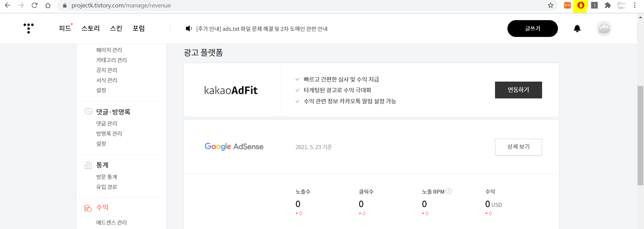Open the Chrome three-dot menu
The height and width of the screenshot is (229, 644).
pyautogui.click(x=635, y=5)
